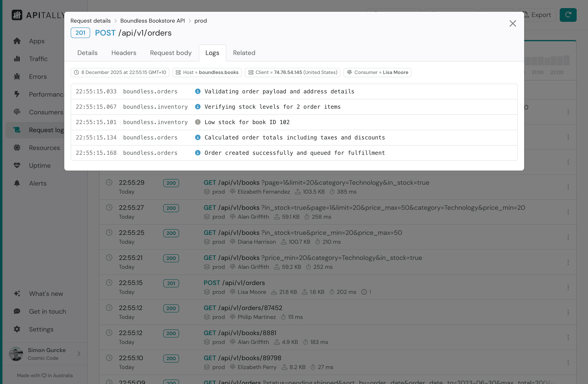Select the Errors icon in the sidebar

point(17,77)
